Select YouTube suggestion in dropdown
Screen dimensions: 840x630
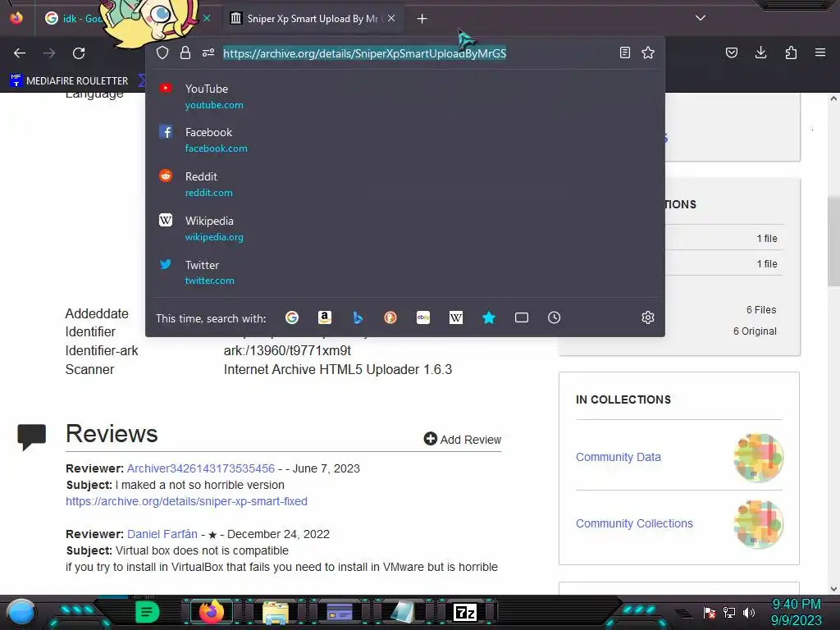(404, 97)
